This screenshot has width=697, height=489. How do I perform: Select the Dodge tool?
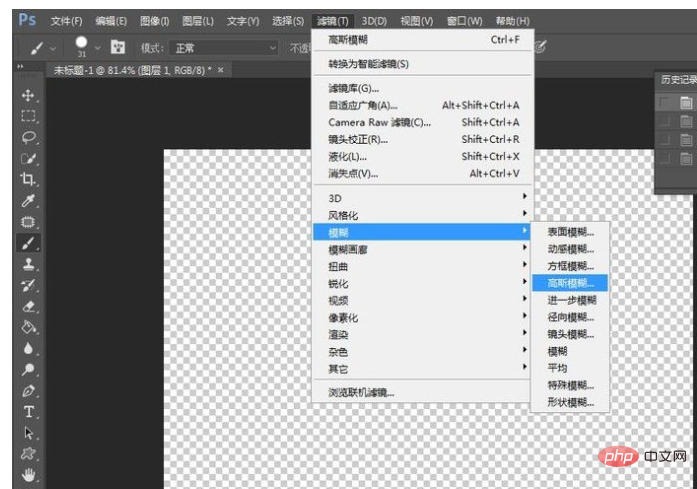(x=28, y=369)
